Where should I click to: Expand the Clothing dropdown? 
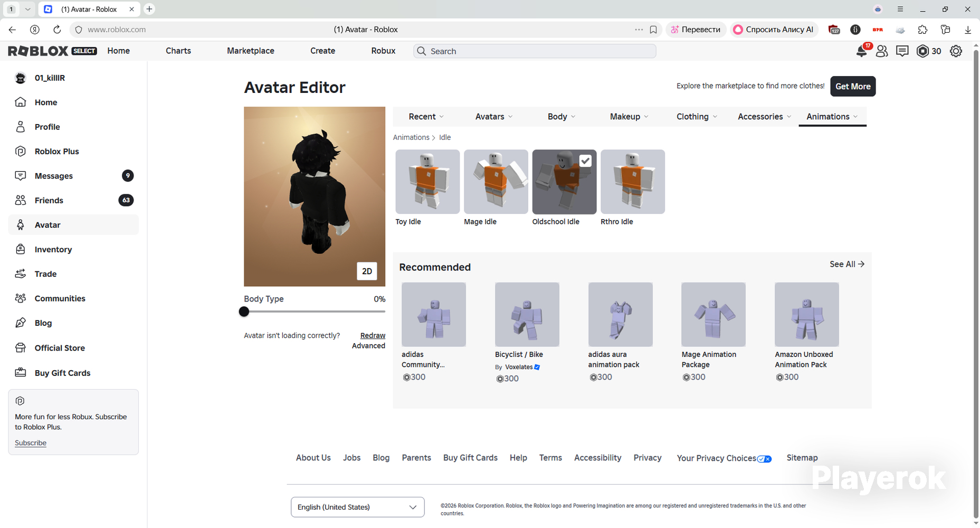[697, 117]
